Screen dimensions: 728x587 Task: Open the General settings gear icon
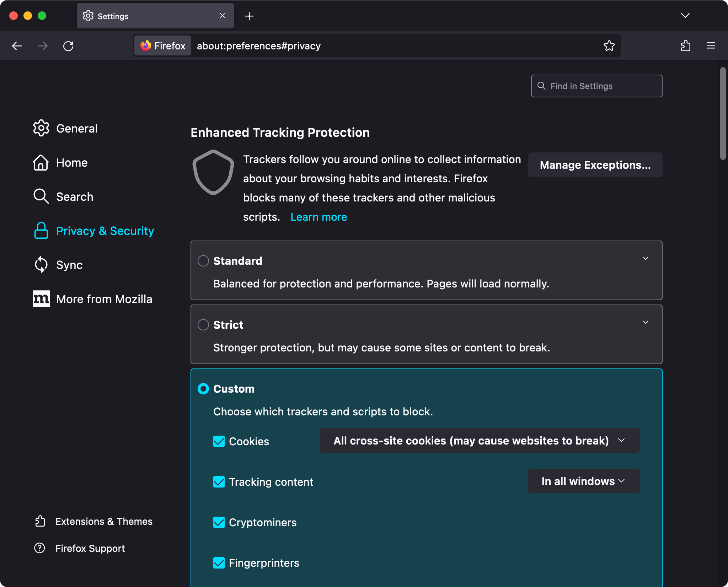pyautogui.click(x=41, y=128)
